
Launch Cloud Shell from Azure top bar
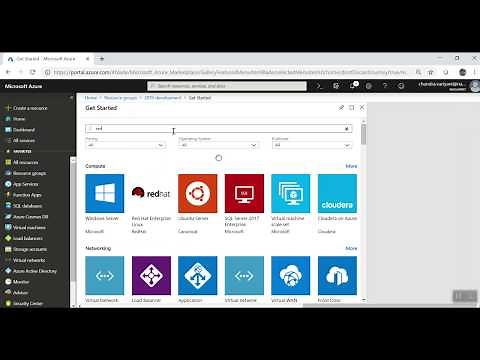[319, 86]
